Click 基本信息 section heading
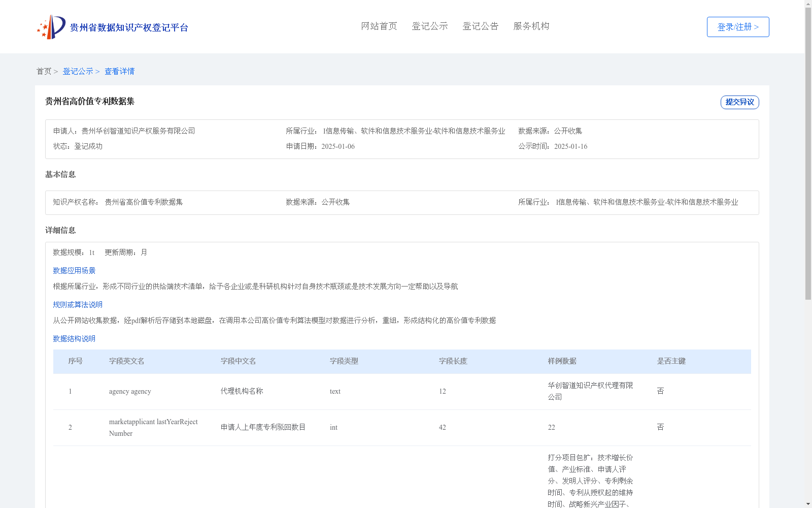This screenshot has width=812, height=508. (60, 174)
